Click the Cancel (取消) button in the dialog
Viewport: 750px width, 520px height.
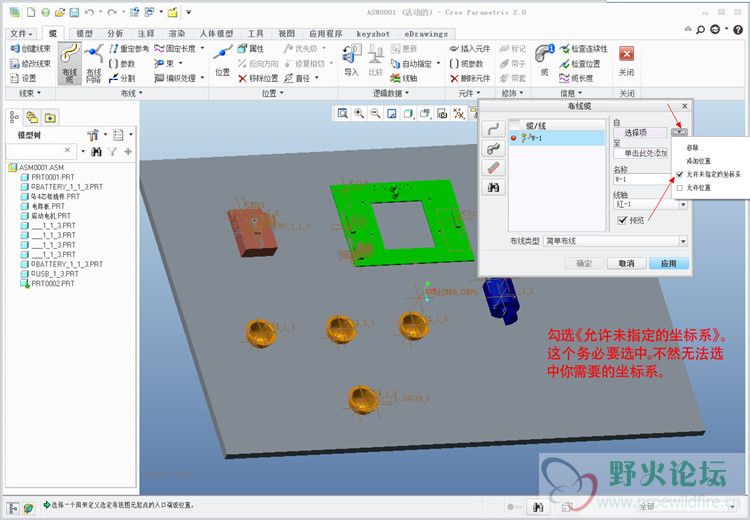[x=627, y=264]
